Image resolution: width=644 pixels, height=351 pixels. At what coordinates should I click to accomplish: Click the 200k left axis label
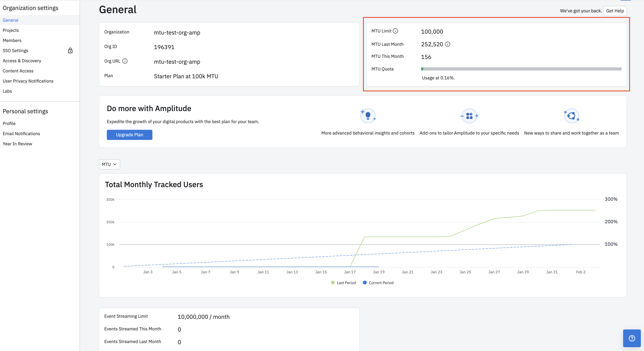point(110,222)
